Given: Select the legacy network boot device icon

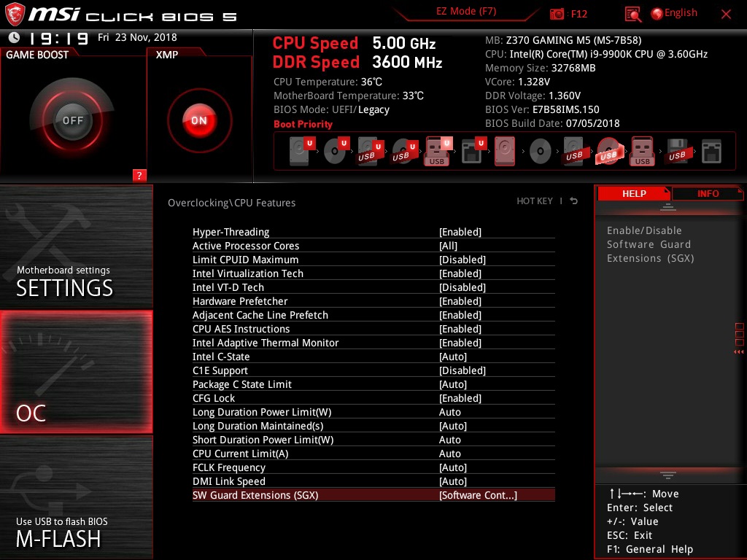Looking at the screenshot, I should pyautogui.click(x=711, y=152).
